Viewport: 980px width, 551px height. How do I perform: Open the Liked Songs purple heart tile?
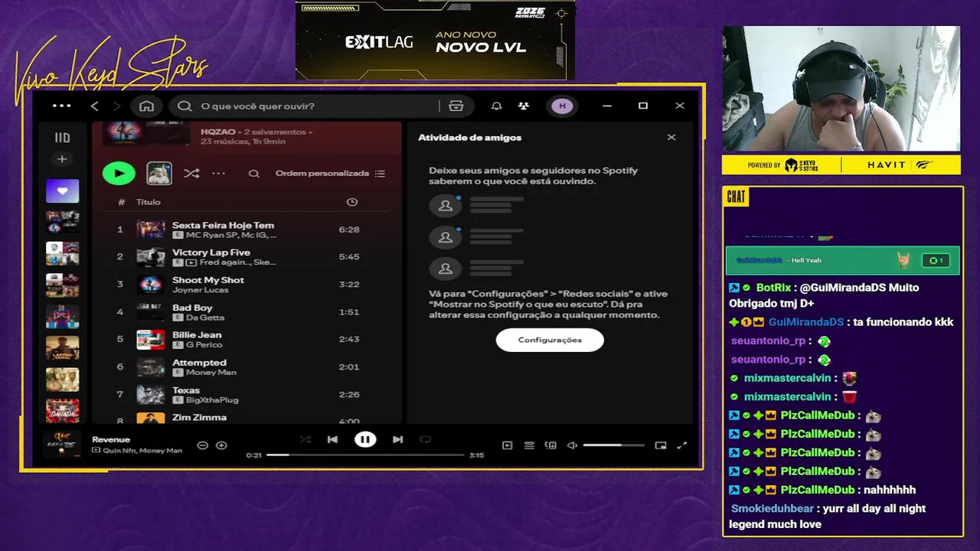(62, 191)
